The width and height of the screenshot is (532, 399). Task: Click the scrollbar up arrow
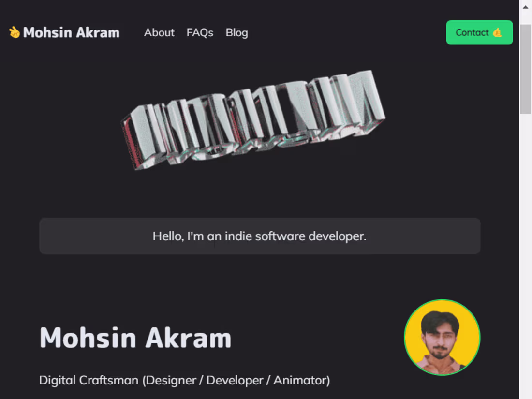[x=526, y=6]
